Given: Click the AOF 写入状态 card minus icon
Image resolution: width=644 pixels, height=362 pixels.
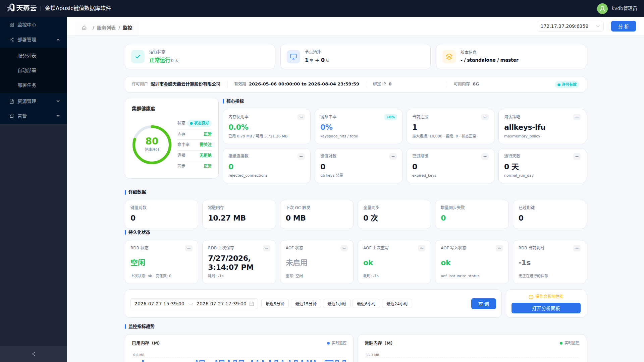Looking at the screenshot, I should tap(499, 248).
